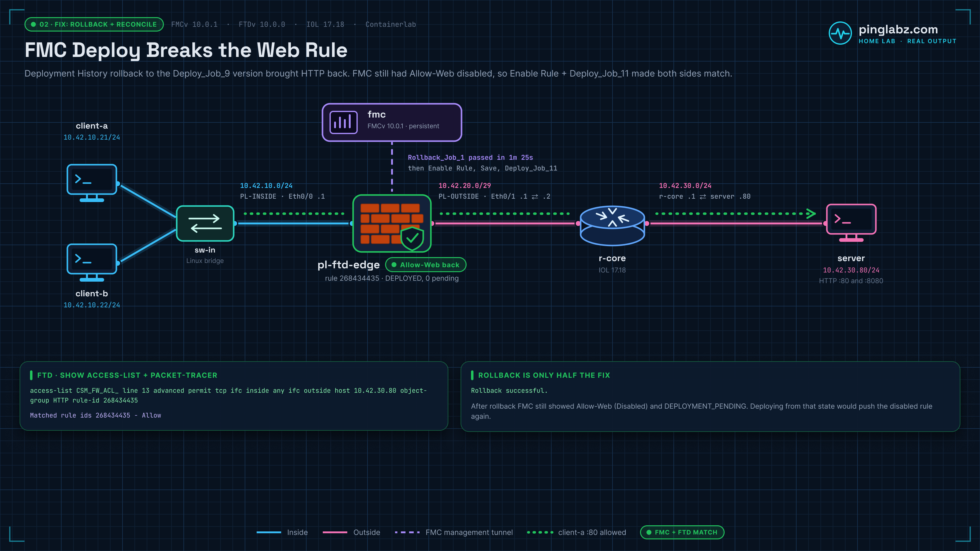Click the Allow-Web back status badge
Screen dimensions: 980x551
click(426, 265)
